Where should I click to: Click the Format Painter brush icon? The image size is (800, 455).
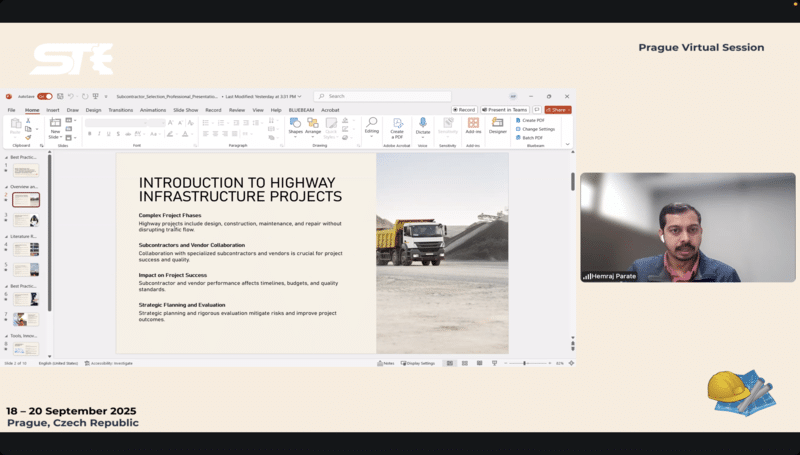pyautogui.click(x=29, y=137)
